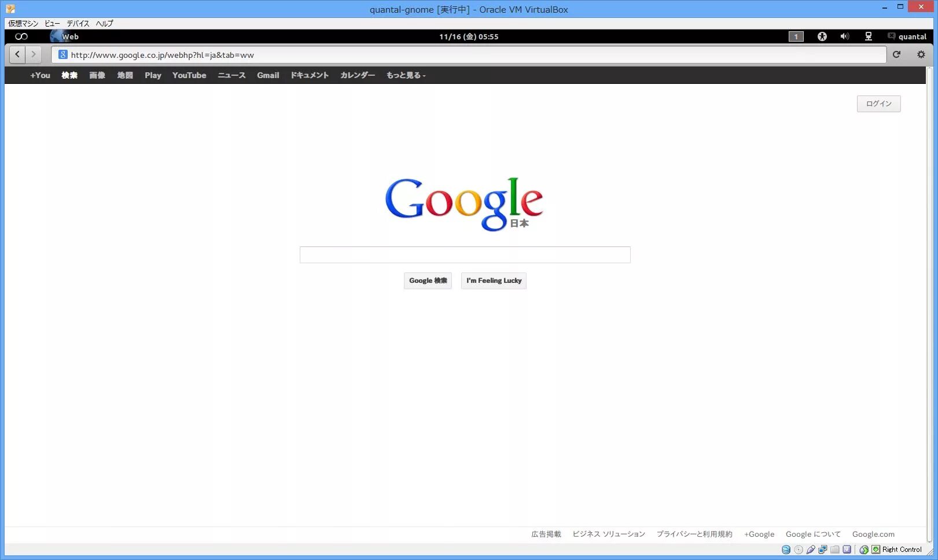Open ニュース news link
This screenshot has height=560, width=938.
coord(231,75)
